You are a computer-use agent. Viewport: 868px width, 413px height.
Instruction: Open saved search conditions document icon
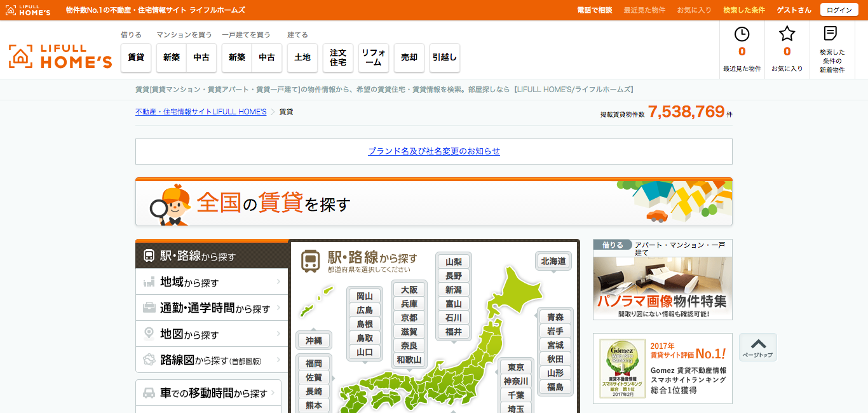830,33
